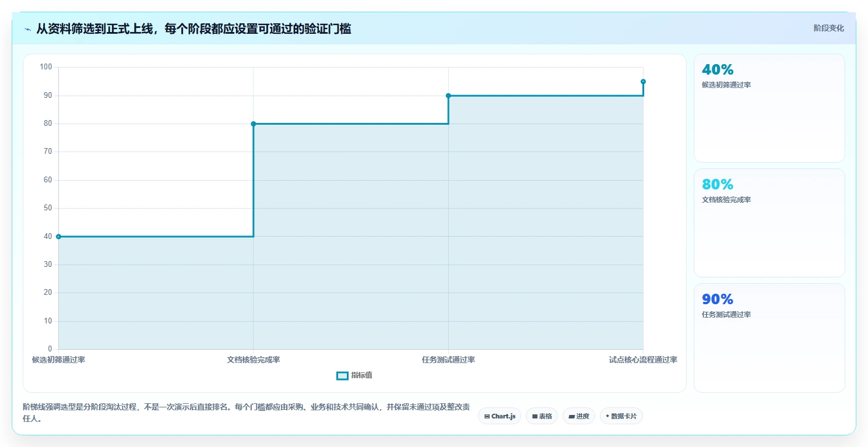Click the 任务测试通过率 card caption

pyautogui.click(x=726, y=315)
